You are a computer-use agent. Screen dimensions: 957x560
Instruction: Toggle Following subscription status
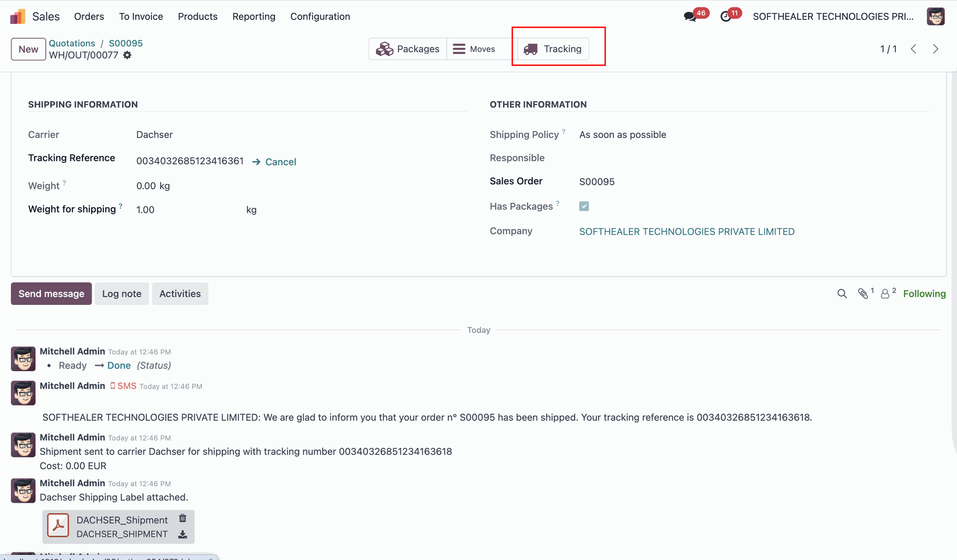click(x=924, y=294)
